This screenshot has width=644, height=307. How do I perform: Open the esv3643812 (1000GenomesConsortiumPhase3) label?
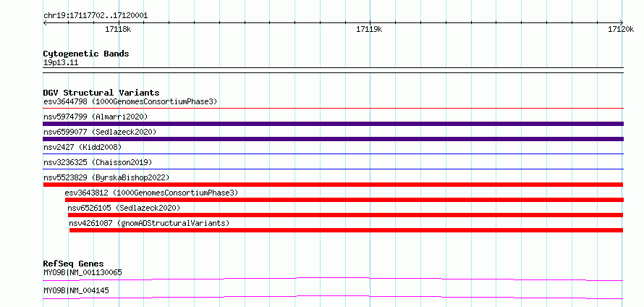151,193
